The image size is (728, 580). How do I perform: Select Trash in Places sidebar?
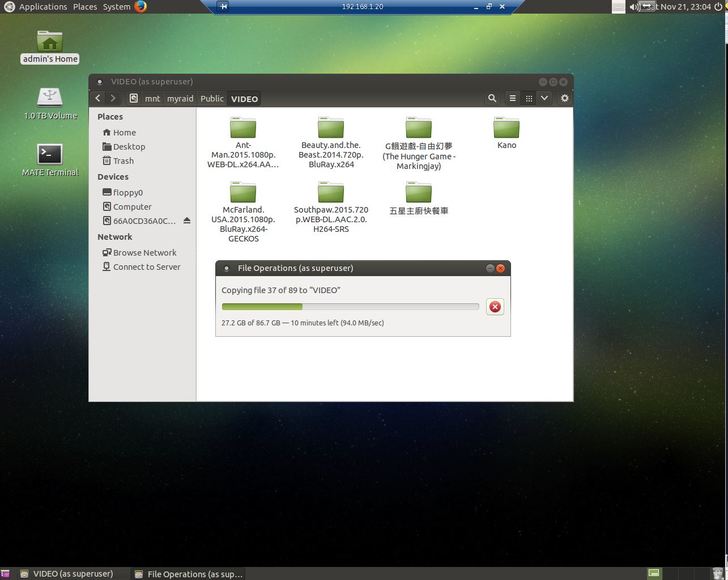click(123, 161)
